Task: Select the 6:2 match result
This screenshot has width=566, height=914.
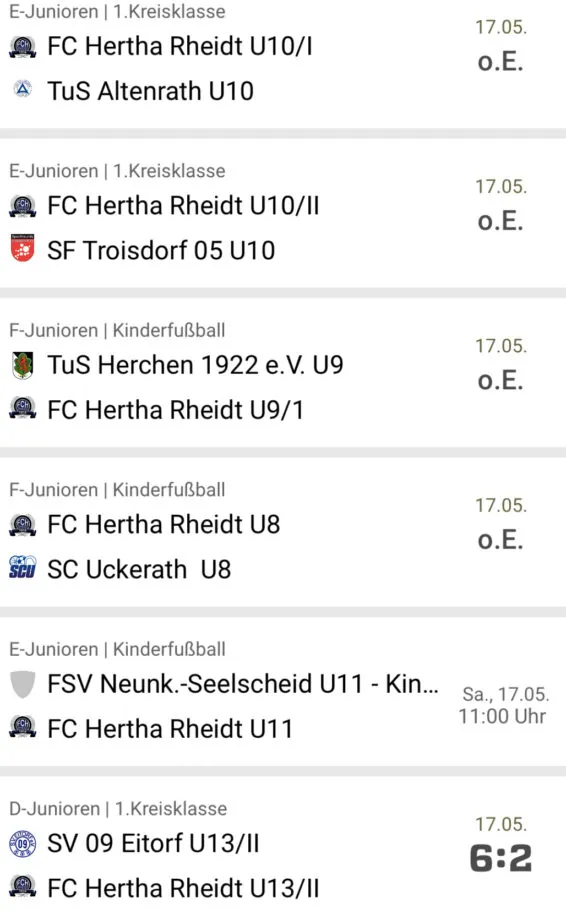Action: 501,859
